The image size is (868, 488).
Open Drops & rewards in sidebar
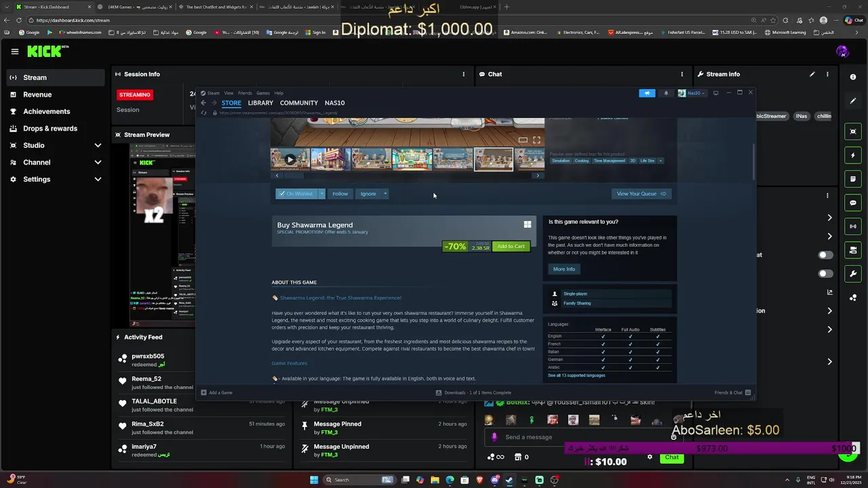click(x=56, y=128)
